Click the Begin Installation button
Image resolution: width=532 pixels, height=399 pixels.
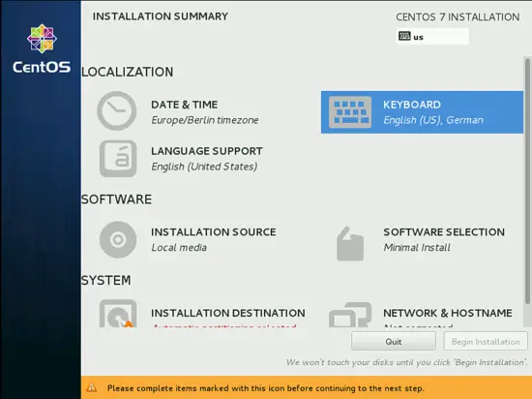[x=486, y=341]
